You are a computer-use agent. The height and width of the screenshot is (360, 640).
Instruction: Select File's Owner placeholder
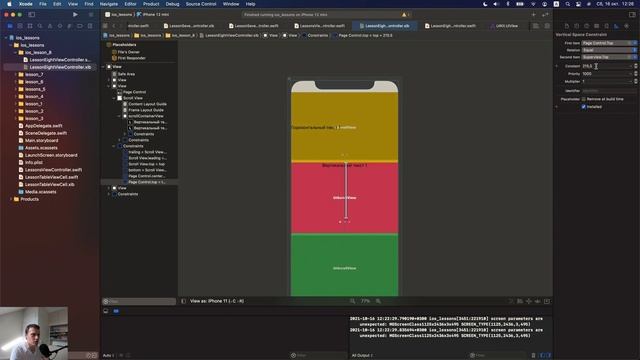(129, 52)
